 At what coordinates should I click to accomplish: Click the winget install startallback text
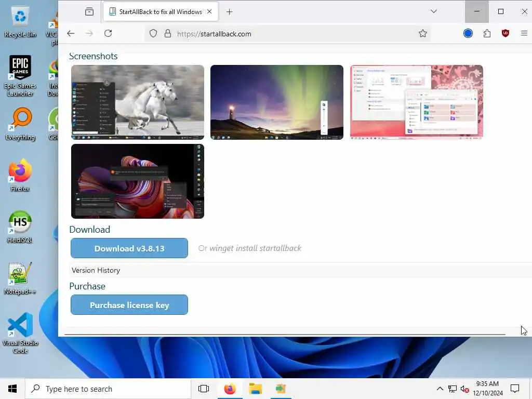tap(255, 248)
